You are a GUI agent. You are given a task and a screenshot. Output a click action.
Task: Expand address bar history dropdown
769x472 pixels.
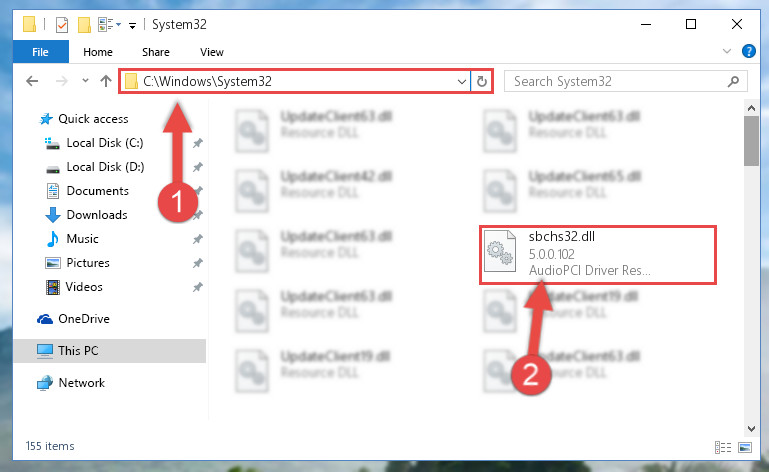(x=461, y=81)
